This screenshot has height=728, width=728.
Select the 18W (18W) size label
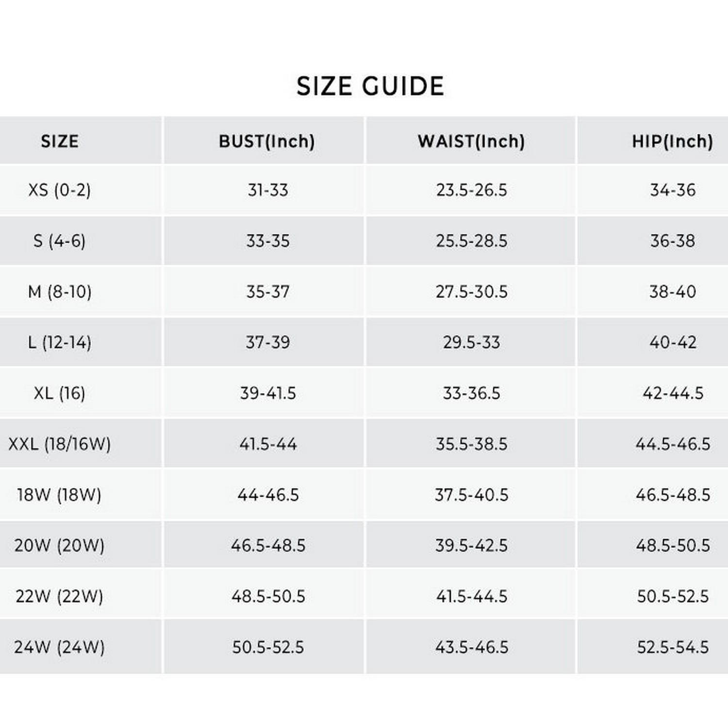tap(60, 495)
